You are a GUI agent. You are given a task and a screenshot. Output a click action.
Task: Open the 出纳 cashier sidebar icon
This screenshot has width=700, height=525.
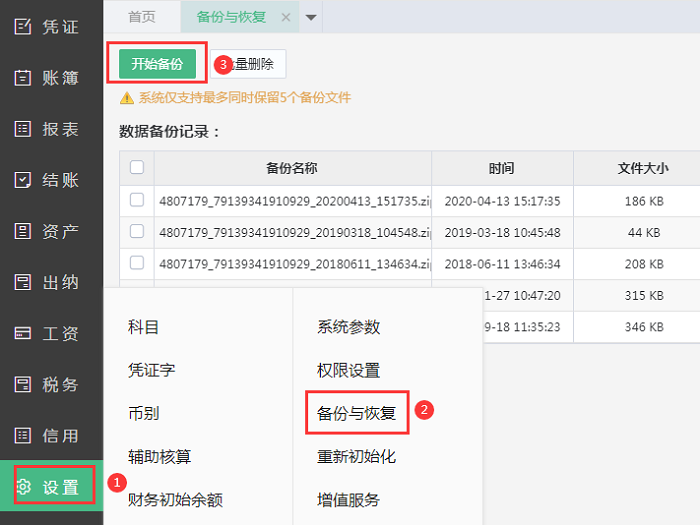tap(23, 282)
